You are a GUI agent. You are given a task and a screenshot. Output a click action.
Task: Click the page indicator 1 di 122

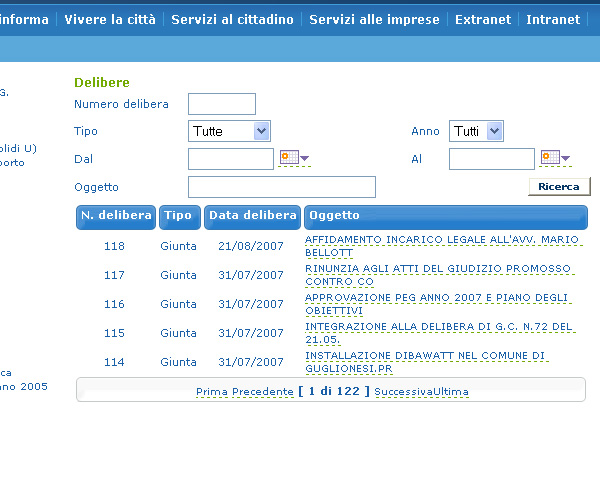pos(334,391)
